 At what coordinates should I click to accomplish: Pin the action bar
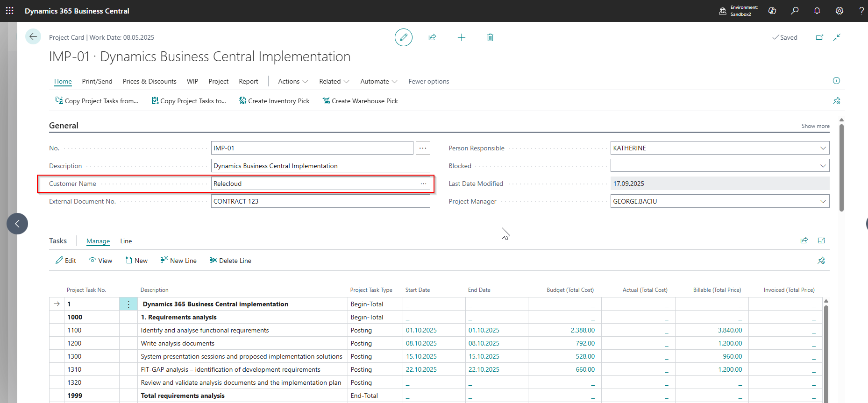[x=836, y=101]
